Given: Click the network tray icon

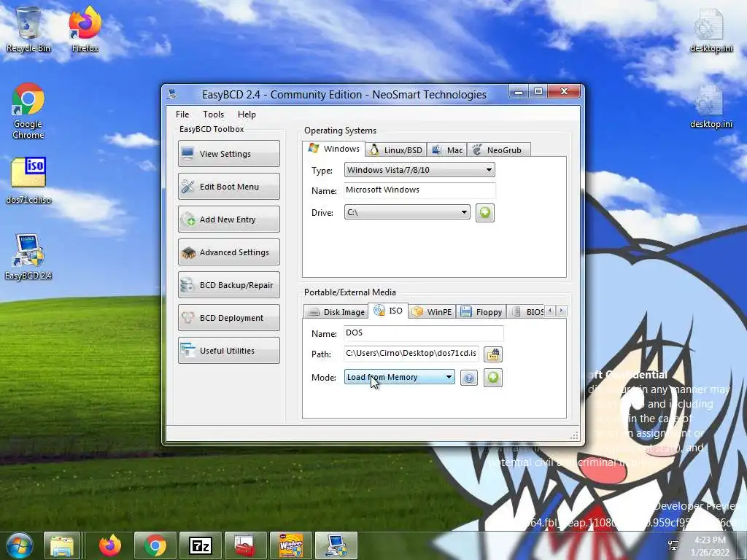Looking at the screenshot, I should [x=673, y=545].
